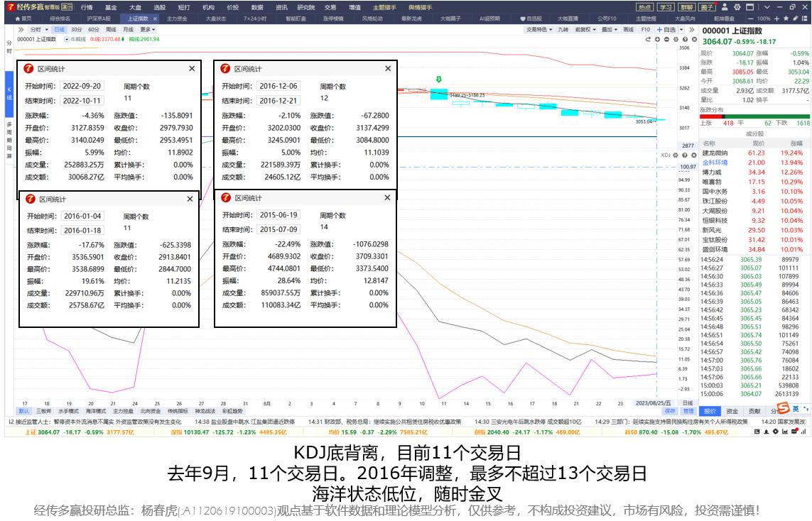Screen dimensions: 812x521
Task: Click the start date field 2022-09-20
Action: pyautogui.click(x=82, y=86)
